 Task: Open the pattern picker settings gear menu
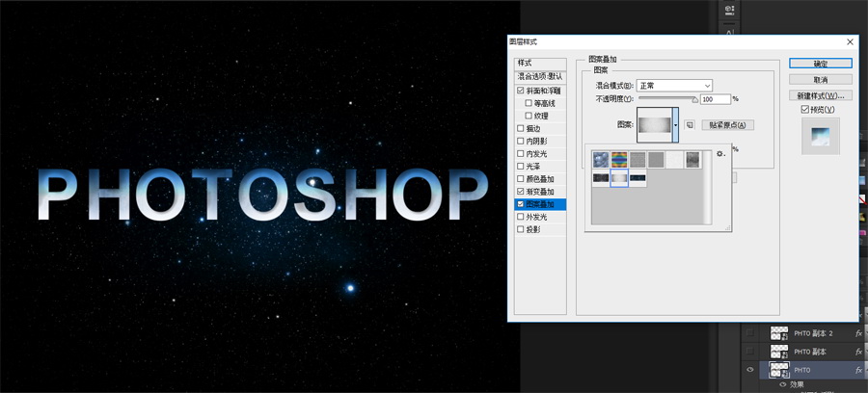click(x=720, y=154)
